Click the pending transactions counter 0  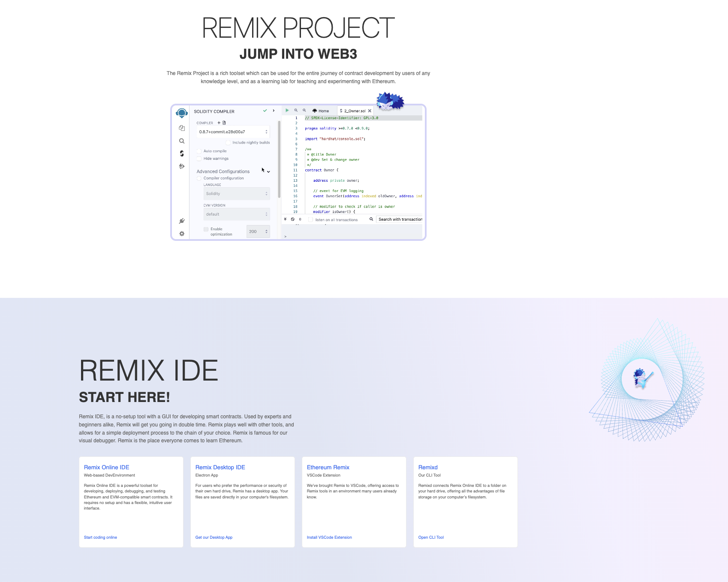300,219
